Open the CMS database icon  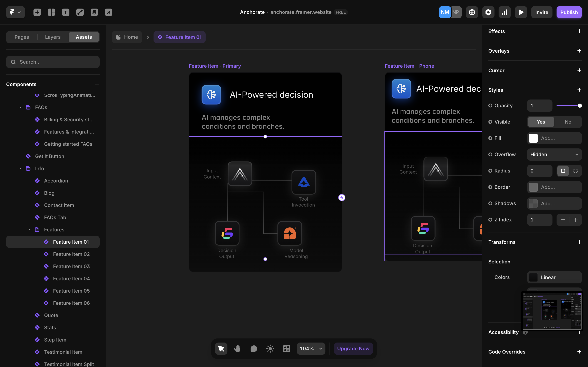[x=94, y=12]
